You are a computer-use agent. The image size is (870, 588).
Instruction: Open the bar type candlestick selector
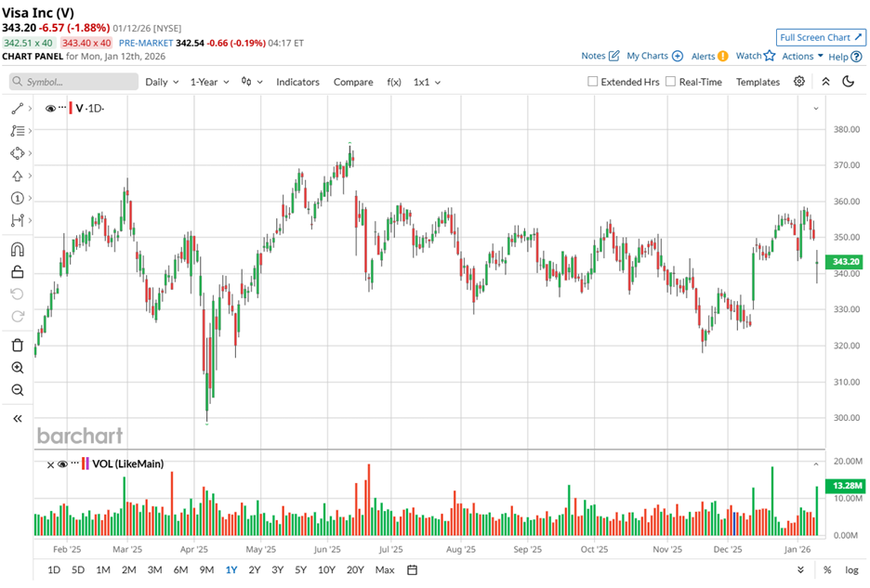(251, 82)
